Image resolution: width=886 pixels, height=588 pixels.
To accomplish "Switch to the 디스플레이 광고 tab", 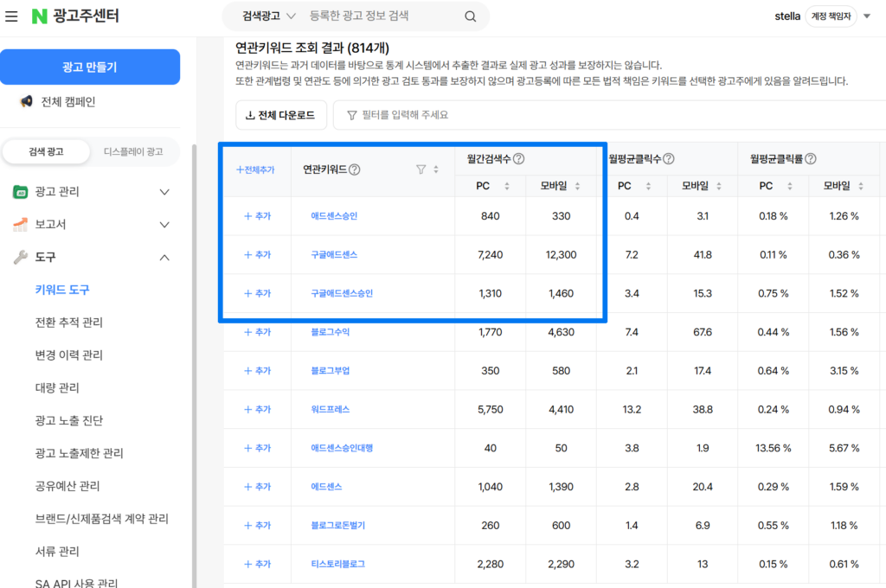I will (x=133, y=151).
